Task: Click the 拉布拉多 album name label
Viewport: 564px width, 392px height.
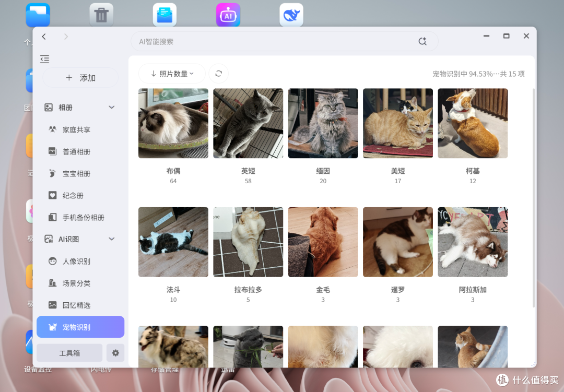Action: tap(248, 290)
